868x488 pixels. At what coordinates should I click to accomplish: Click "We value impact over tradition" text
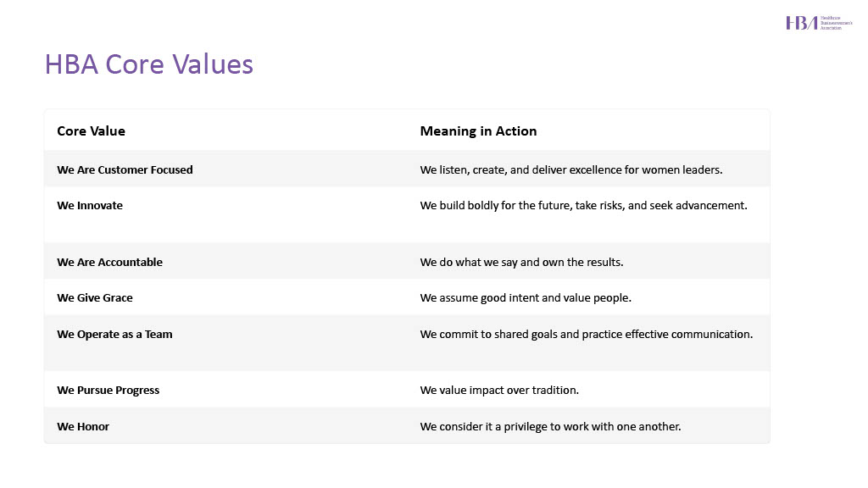499,391
